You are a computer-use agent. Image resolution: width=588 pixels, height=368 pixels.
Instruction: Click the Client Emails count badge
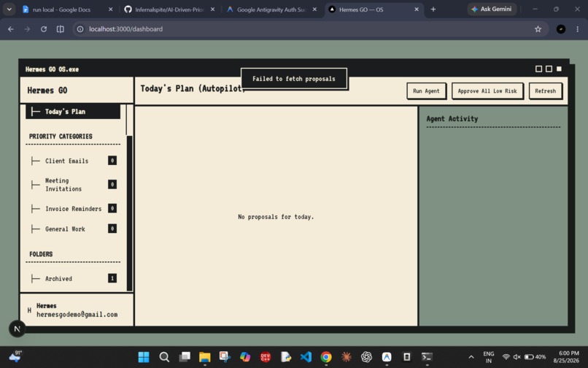point(112,161)
